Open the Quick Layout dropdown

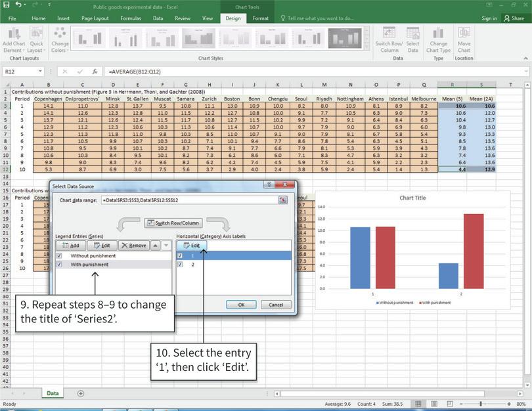pyautogui.click(x=37, y=39)
